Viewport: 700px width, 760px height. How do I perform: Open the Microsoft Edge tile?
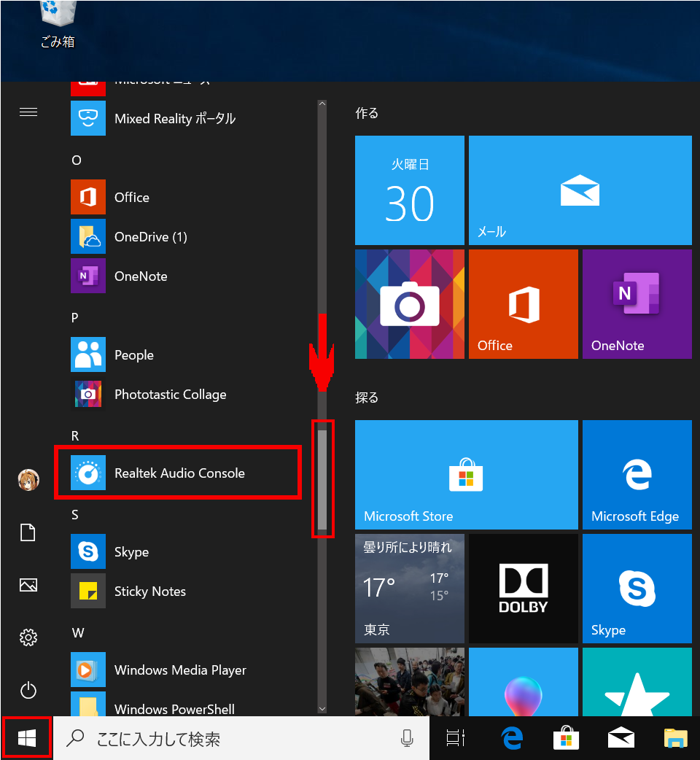click(637, 475)
